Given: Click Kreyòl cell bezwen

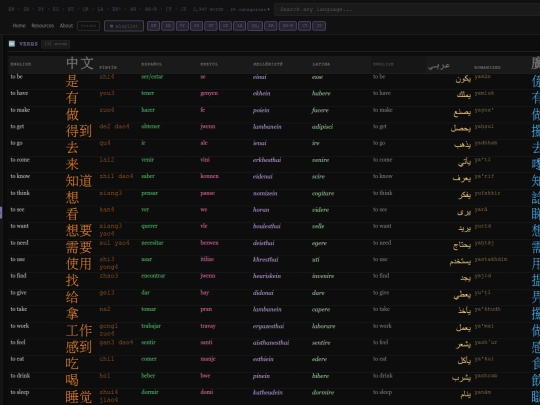Looking at the screenshot, I should point(209,242).
